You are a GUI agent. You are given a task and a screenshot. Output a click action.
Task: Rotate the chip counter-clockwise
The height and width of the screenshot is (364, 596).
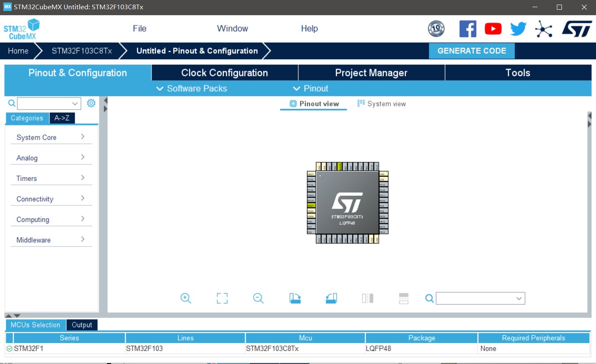coord(331,298)
